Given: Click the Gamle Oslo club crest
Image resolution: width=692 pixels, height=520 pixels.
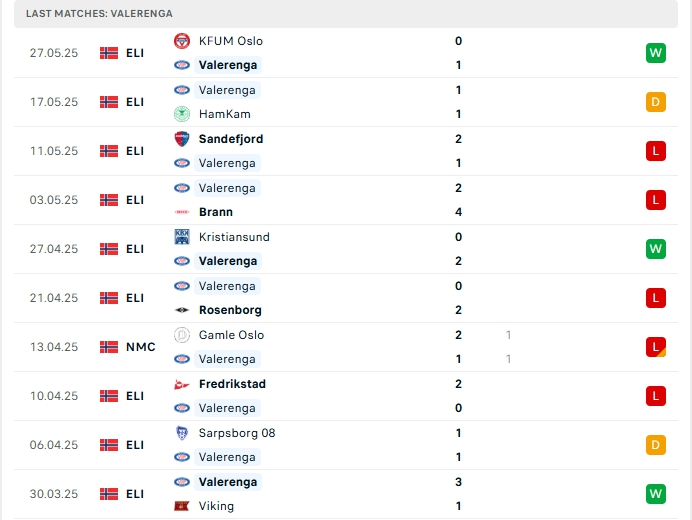Looking at the screenshot, I should point(181,335).
